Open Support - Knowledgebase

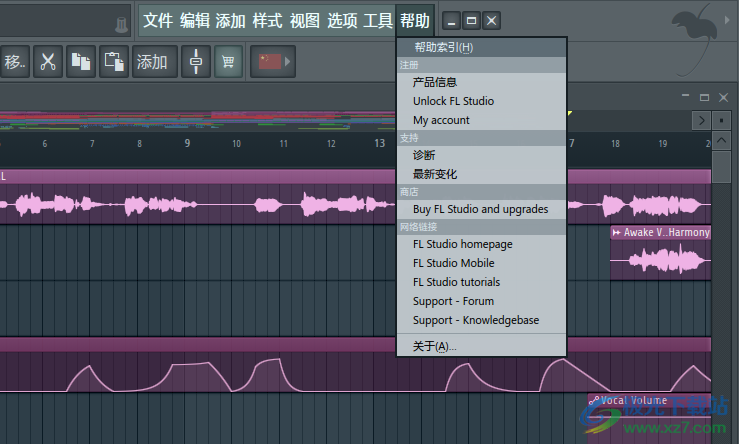point(481,320)
